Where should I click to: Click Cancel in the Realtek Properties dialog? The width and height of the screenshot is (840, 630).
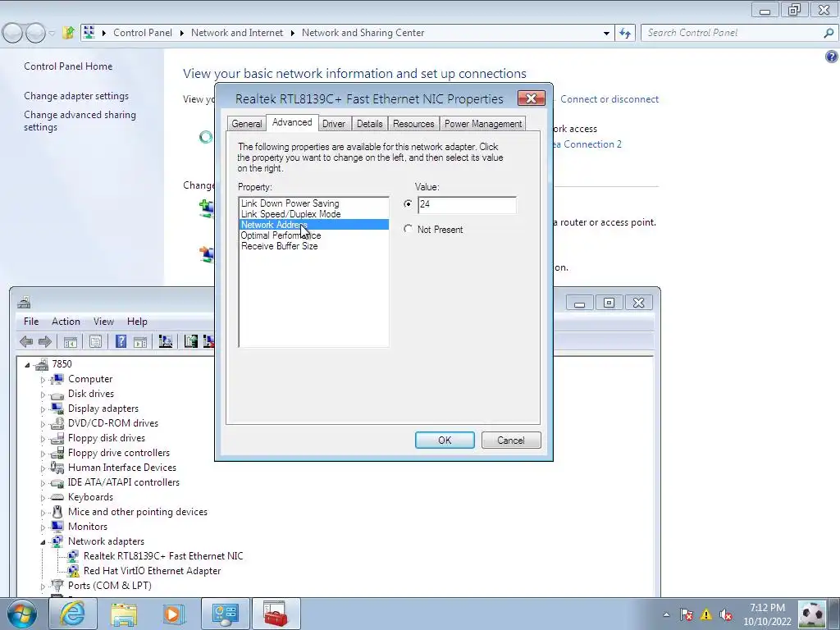[511, 441]
